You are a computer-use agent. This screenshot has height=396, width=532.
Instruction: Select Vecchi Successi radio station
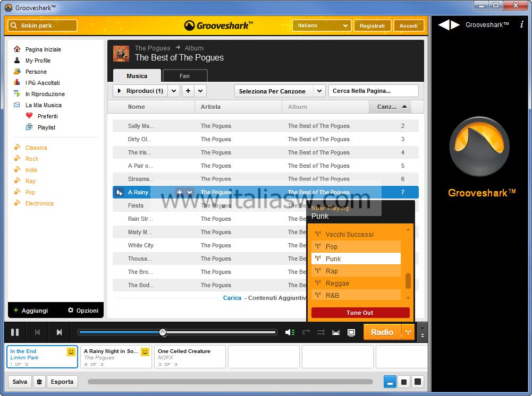356,235
